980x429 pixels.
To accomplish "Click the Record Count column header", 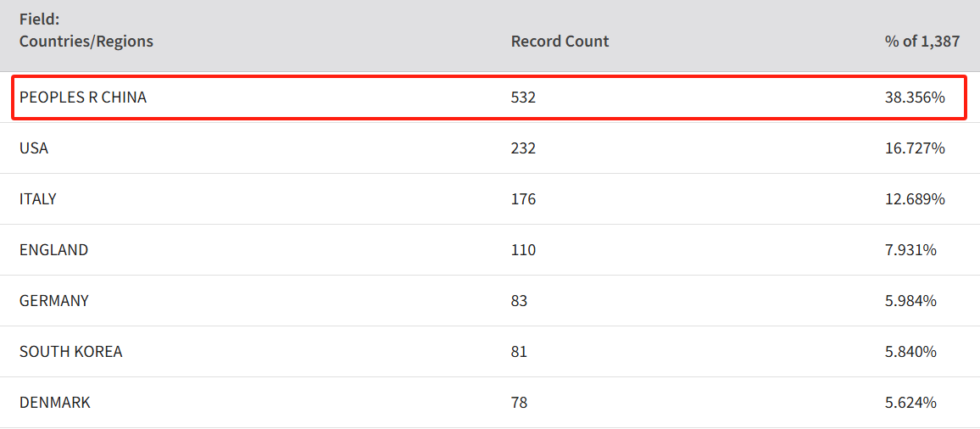I will pos(560,42).
